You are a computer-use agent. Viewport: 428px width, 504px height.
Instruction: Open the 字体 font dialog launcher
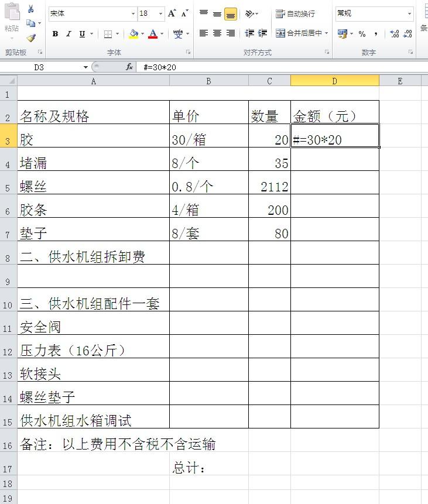[189, 52]
